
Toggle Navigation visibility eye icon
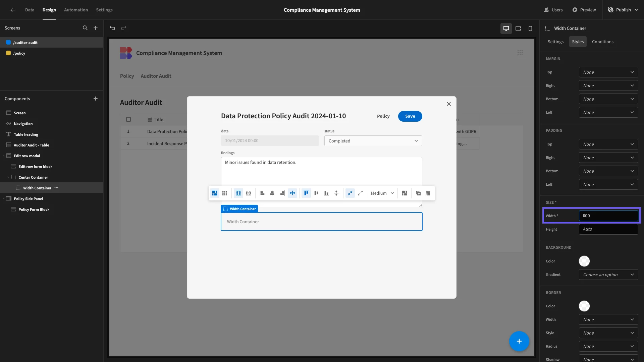(x=9, y=124)
